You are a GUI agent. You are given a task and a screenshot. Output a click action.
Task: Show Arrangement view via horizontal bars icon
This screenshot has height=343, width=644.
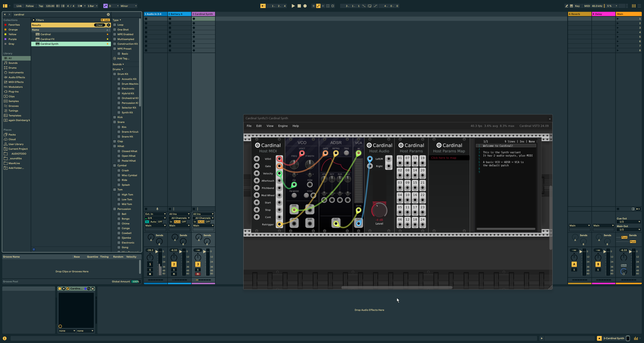point(639,6)
